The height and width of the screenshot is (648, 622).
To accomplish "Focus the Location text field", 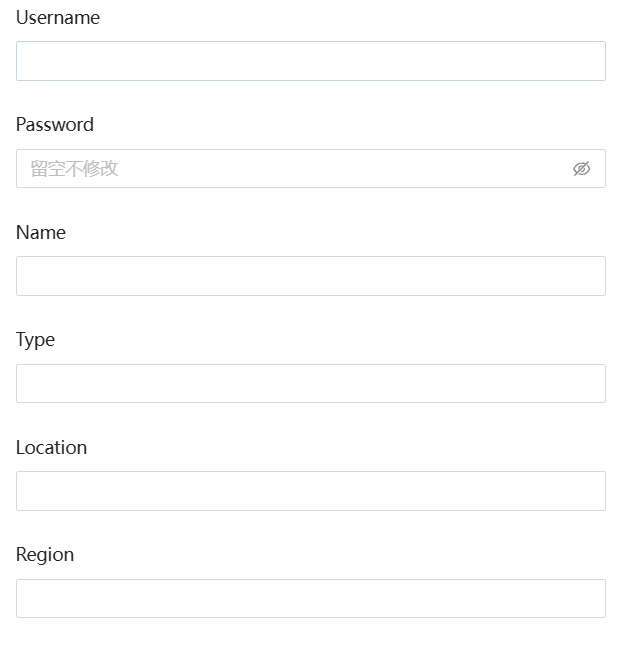I will [x=311, y=491].
